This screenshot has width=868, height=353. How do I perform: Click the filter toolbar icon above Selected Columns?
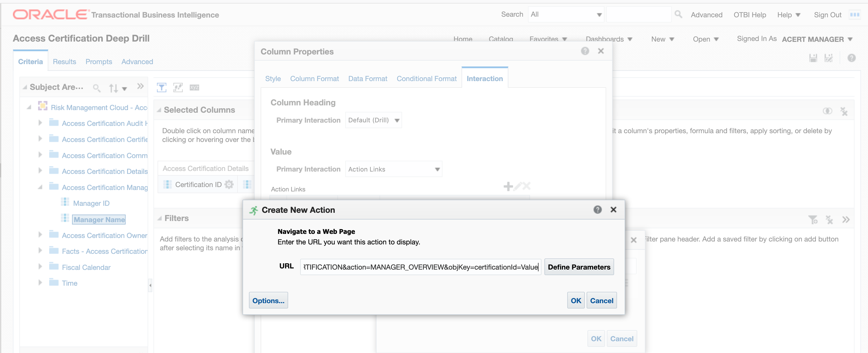pyautogui.click(x=162, y=88)
